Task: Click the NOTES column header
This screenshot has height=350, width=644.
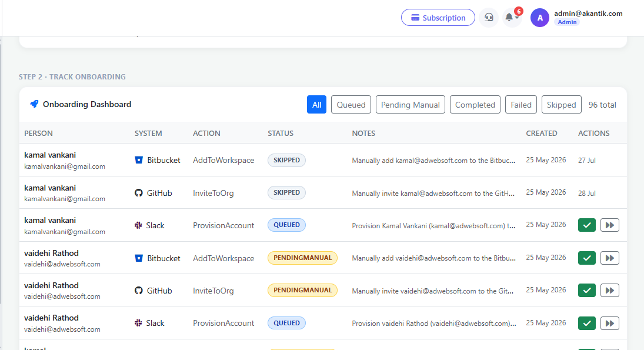Action: point(363,133)
